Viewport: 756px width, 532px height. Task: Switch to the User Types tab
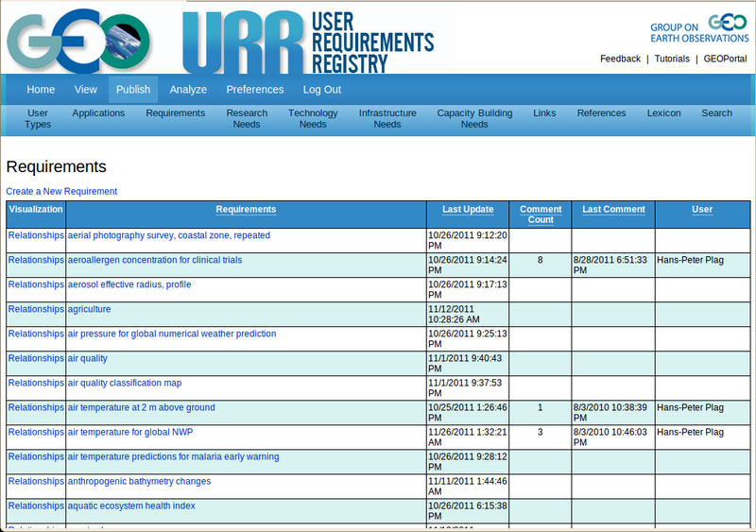[x=38, y=118]
